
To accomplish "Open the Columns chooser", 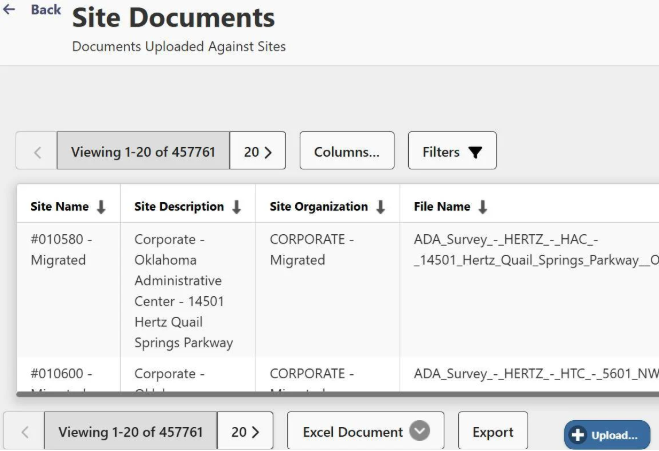I will pos(347,152).
